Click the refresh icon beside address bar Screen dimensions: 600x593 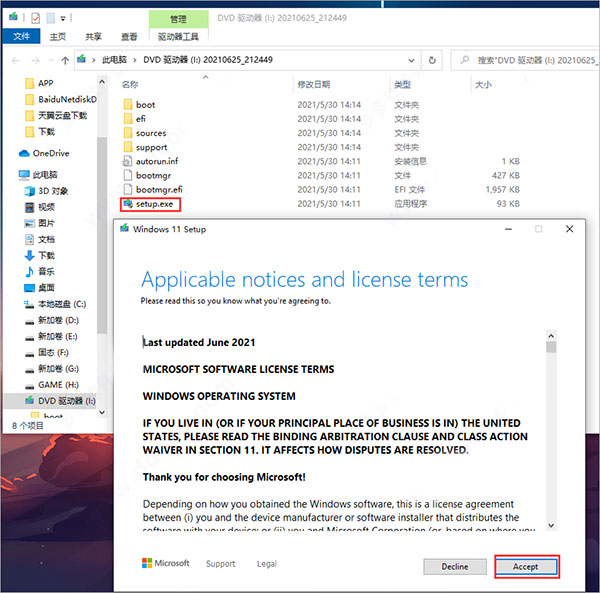tap(432, 60)
